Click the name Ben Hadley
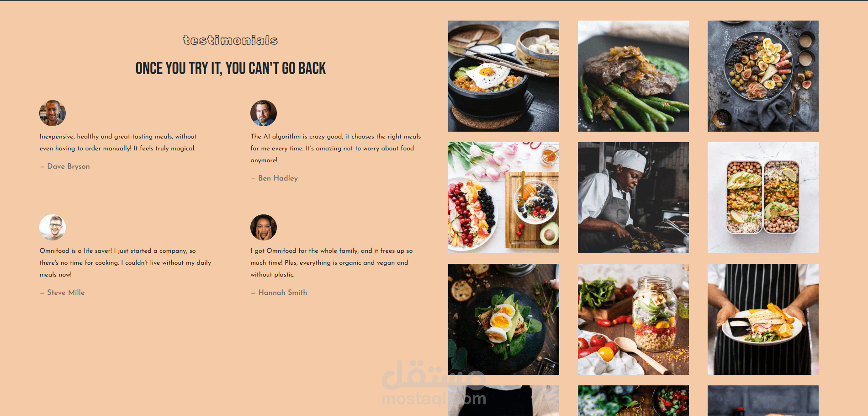The image size is (868, 416). coord(278,178)
